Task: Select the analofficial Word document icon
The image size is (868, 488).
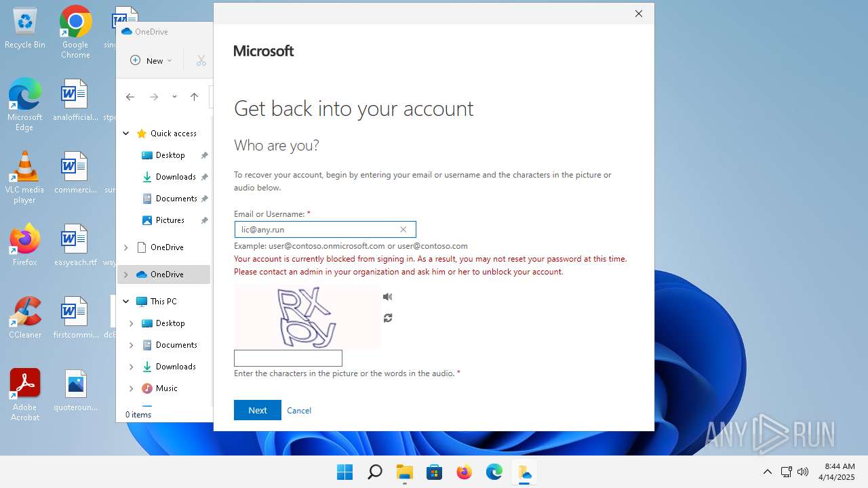Action: click(x=75, y=100)
